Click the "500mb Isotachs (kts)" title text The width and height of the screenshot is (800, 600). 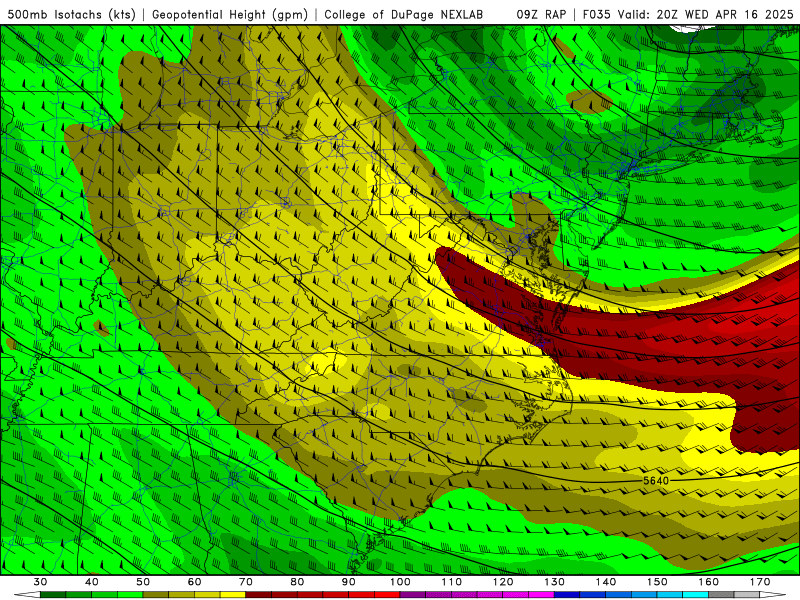point(71,15)
